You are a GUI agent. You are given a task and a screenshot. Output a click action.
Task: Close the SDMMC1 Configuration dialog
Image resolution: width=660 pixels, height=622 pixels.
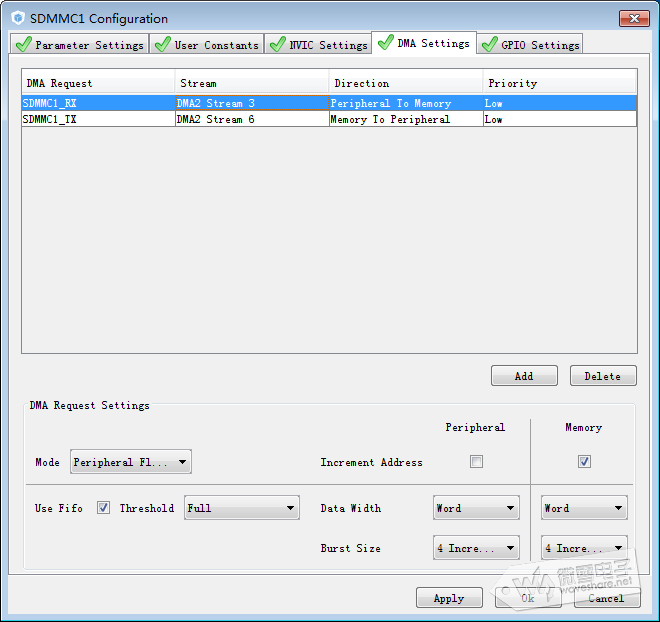tap(633, 18)
